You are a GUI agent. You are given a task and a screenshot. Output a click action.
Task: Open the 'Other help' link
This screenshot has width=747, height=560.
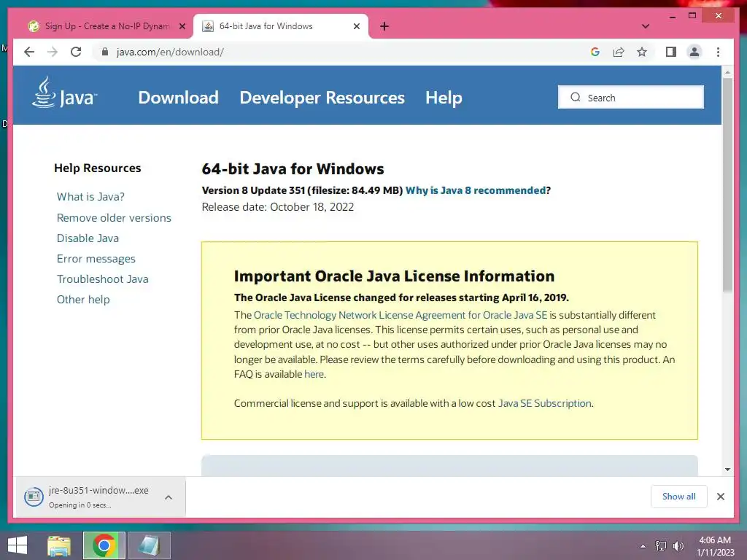point(83,300)
